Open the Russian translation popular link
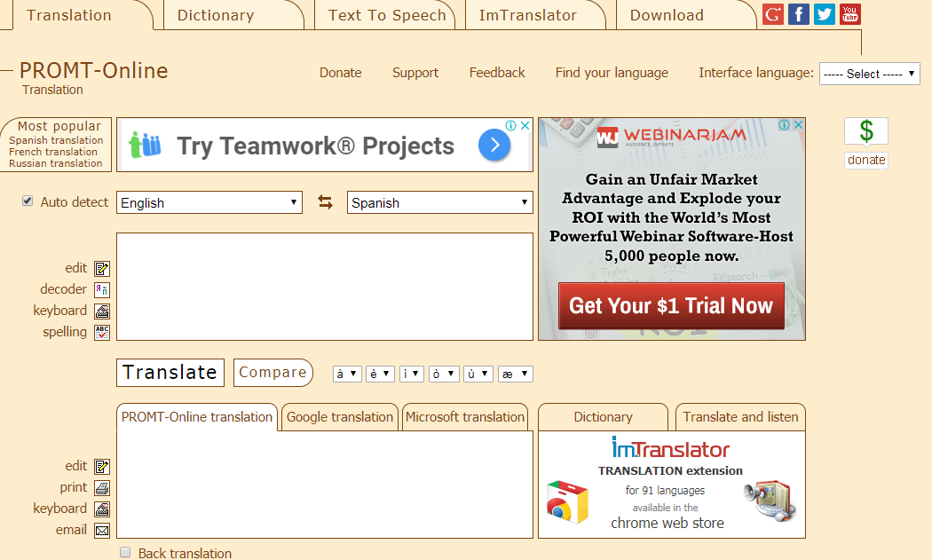932x560 pixels. (x=55, y=163)
